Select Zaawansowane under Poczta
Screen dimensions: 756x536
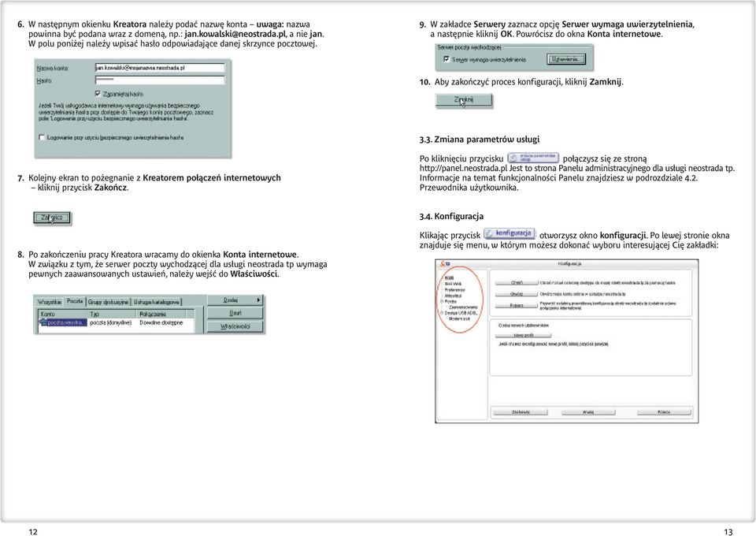click(x=463, y=307)
